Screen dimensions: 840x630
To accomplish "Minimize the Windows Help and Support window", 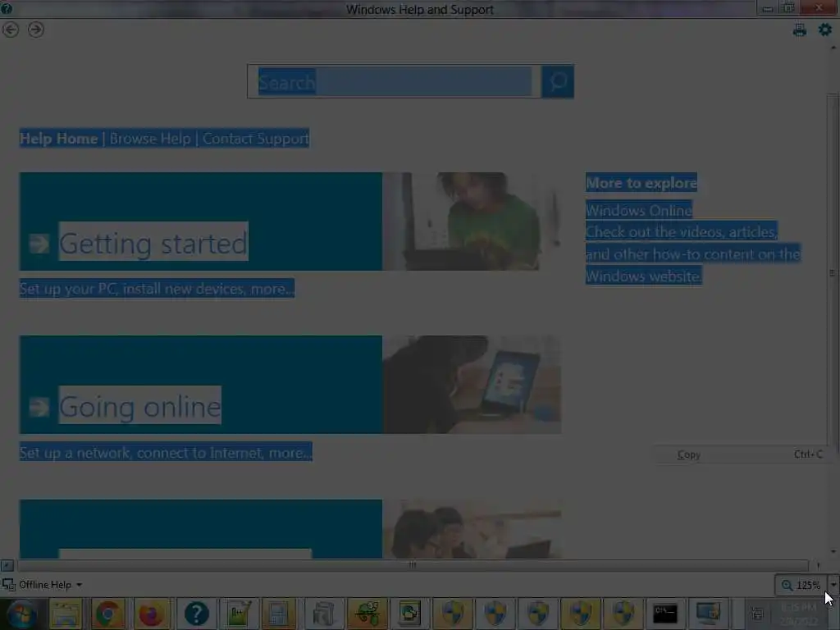I will 767,8.
